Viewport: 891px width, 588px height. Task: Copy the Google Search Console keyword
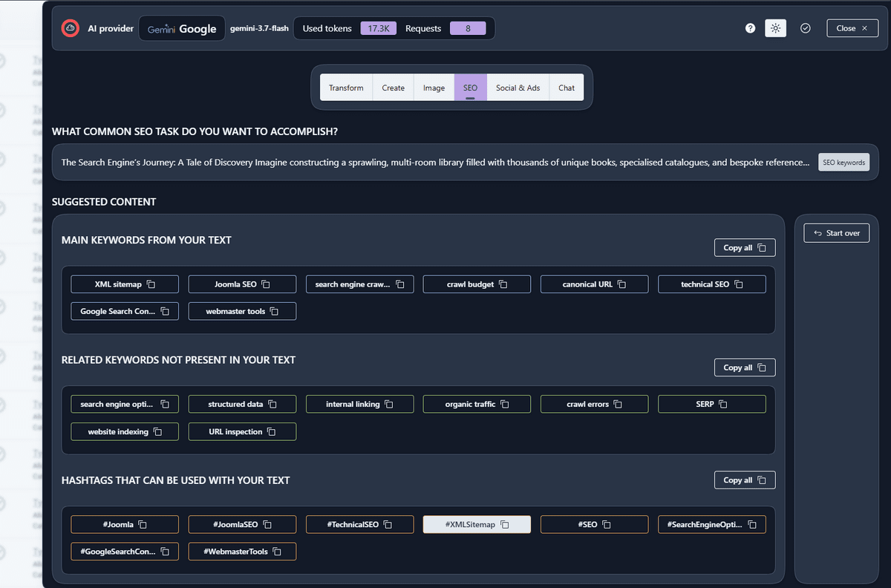[125, 311]
